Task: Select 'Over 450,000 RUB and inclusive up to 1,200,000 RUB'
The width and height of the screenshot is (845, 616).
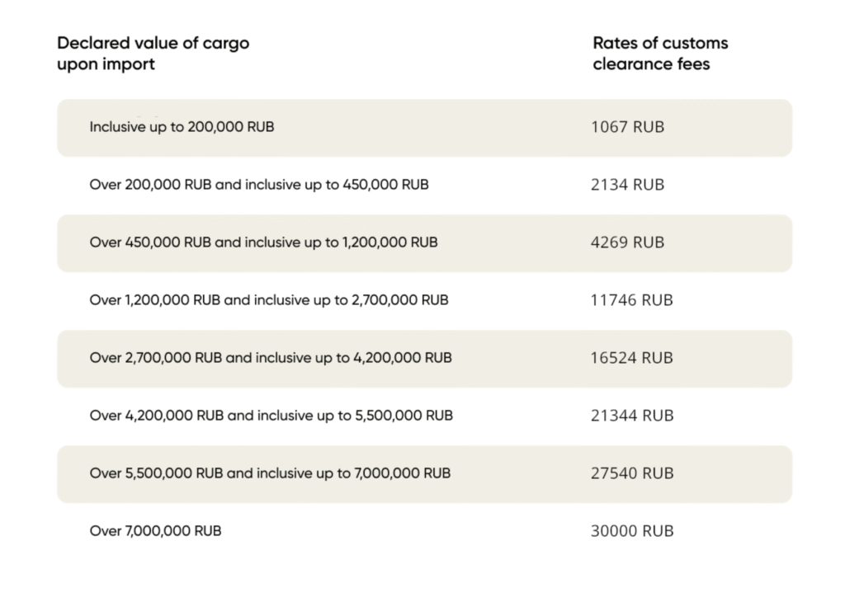Action: pyautogui.click(x=263, y=242)
